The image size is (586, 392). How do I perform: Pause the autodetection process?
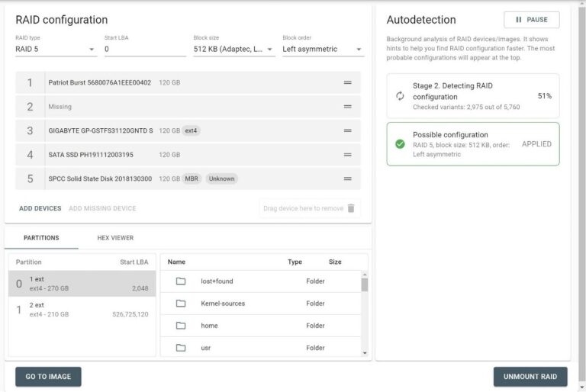pyautogui.click(x=531, y=20)
